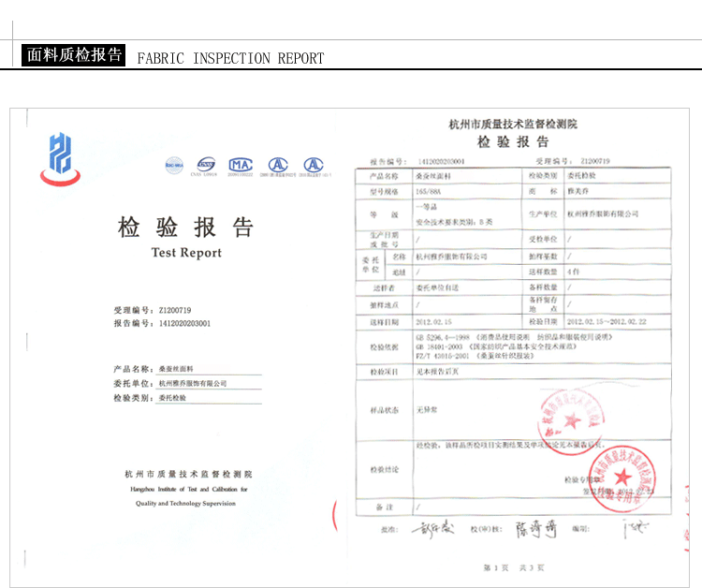
Task: Click the cover page 检验类别 委托检验 line
Action: tap(187, 398)
